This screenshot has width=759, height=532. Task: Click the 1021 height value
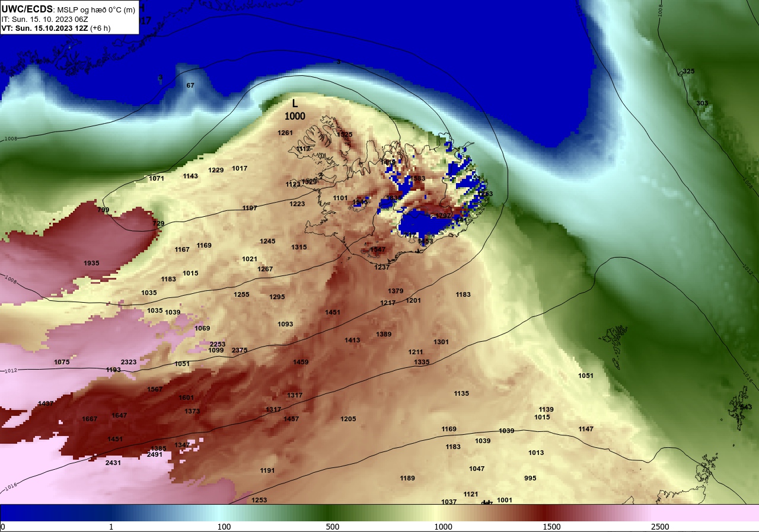[x=250, y=259]
